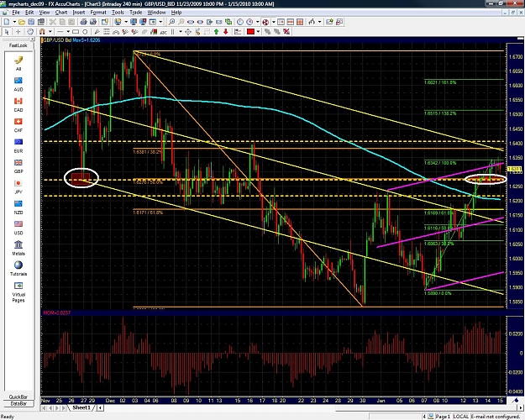Expand dropdown next to indicator curves icon
This screenshot has height=420, width=525.
tap(320, 22)
